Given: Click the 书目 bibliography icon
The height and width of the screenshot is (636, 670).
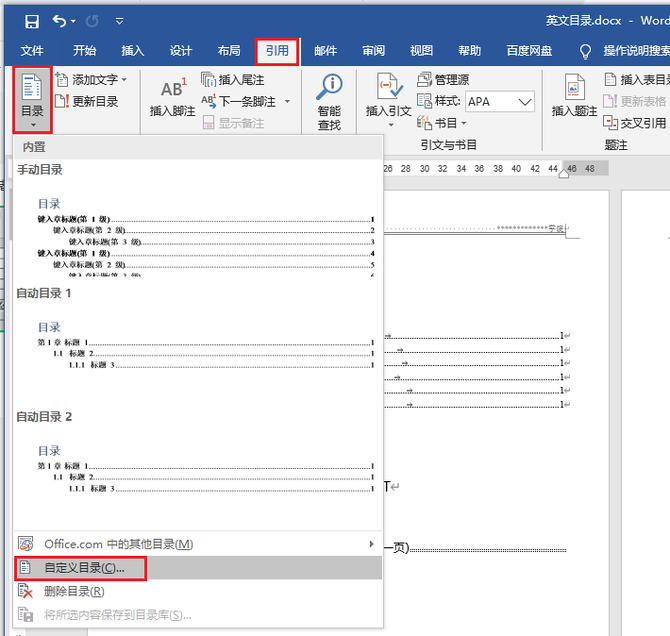Looking at the screenshot, I should [x=424, y=123].
